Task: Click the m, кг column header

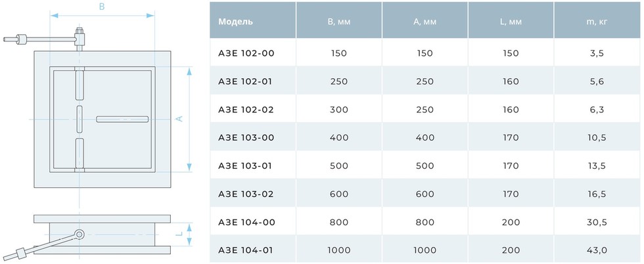Action: point(597,22)
